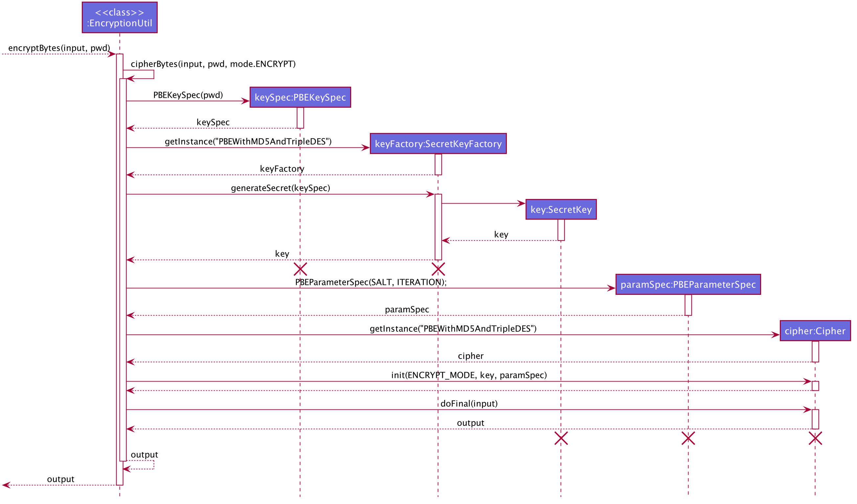857x504 pixels.
Task: Click the 'key' return label reaching EncryptionUtil
Action: tap(282, 254)
